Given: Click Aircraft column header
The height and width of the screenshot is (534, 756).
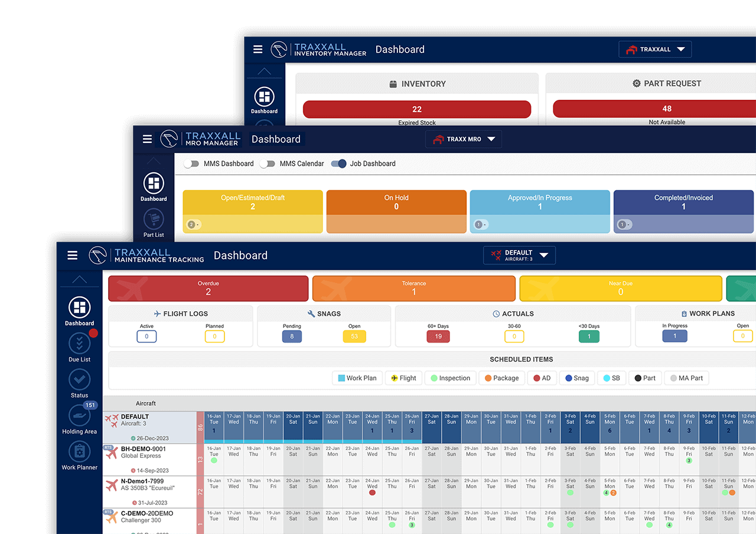Looking at the screenshot, I should (146, 403).
